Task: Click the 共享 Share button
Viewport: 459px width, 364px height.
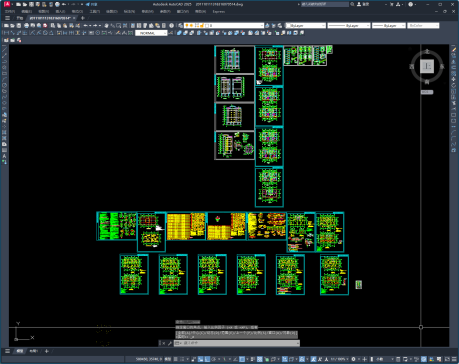Action: pos(91,4)
